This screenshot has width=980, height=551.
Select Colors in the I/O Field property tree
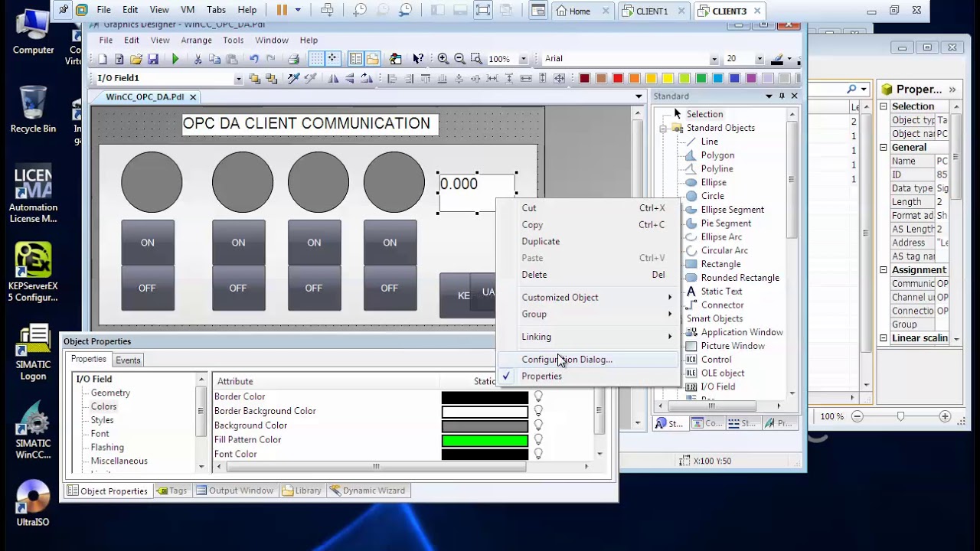coord(104,407)
